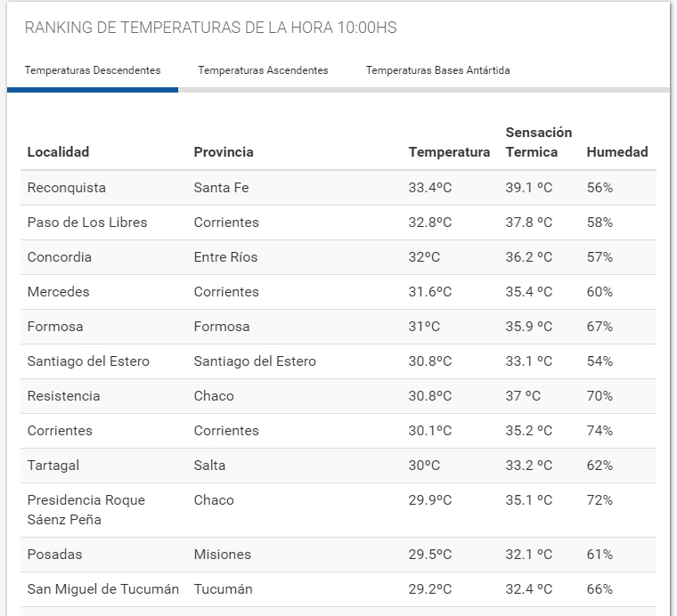Click the Sensación Termica column header
This screenshot has height=616, width=677.
pos(538,142)
